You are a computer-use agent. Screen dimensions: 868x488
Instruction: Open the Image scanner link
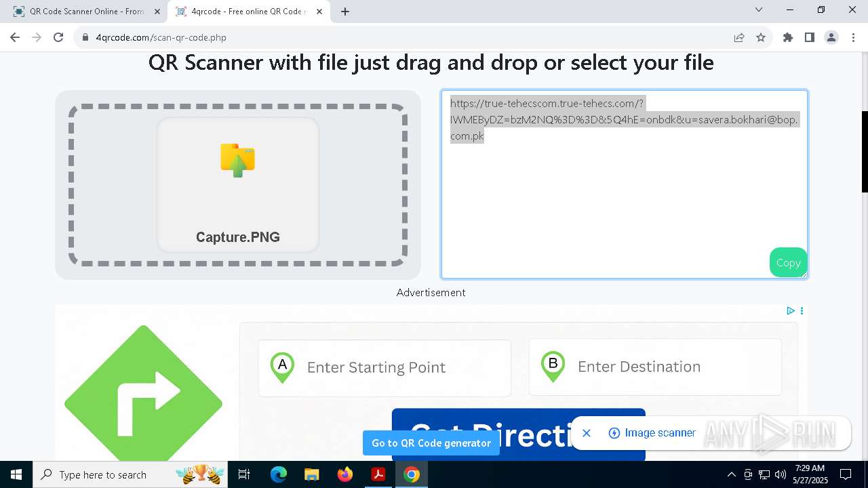(x=652, y=433)
